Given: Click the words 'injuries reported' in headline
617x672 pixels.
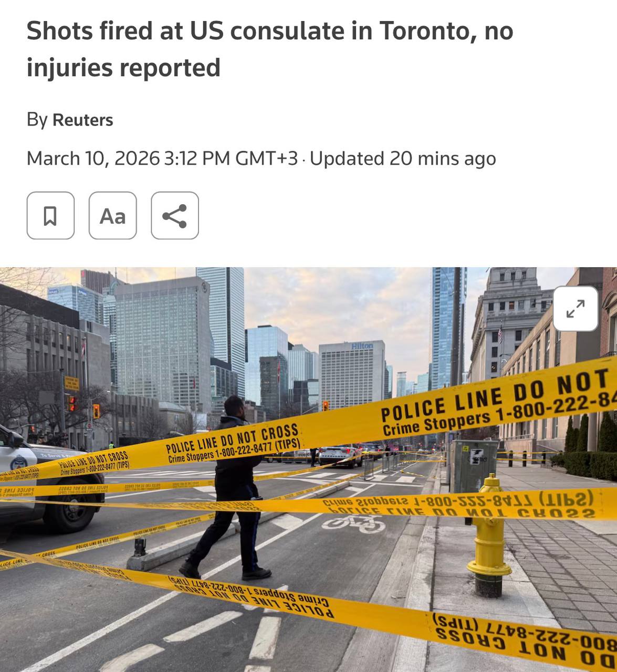Looking at the screenshot, I should (x=123, y=68).
